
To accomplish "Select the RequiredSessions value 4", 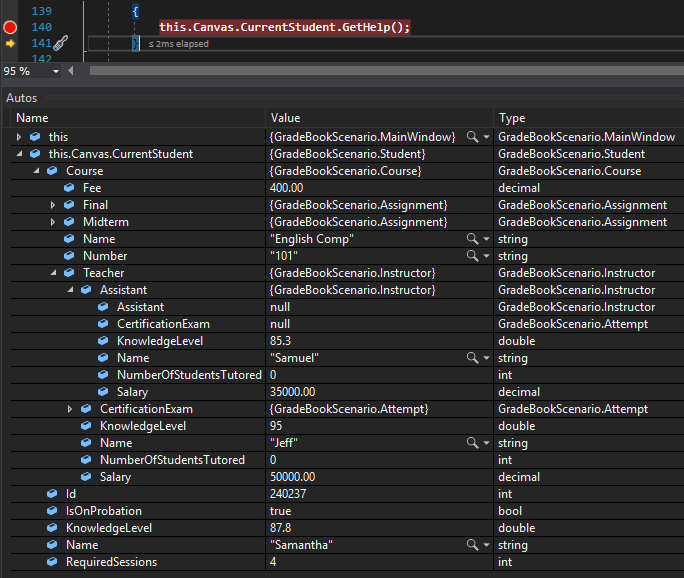I will coord(273,562).
